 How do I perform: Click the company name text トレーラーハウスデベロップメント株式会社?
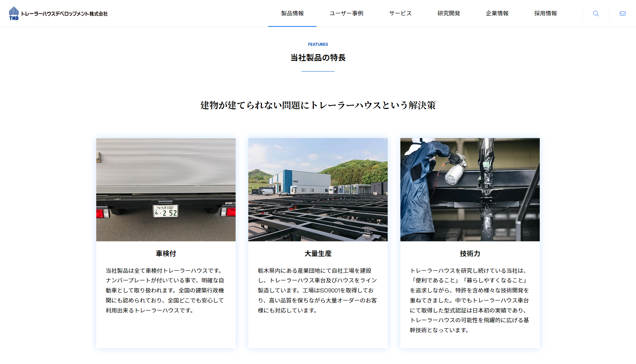tap(64, 14)
